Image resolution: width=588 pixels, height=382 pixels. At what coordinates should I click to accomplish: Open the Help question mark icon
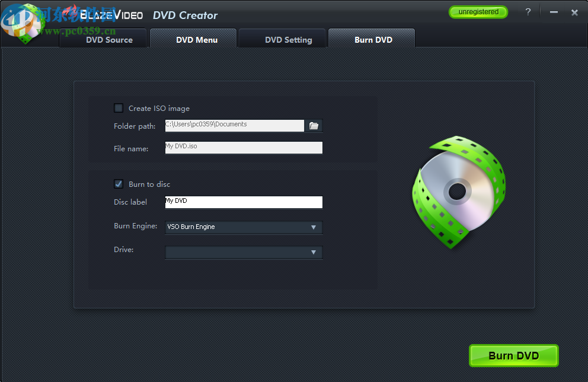pyautogui.click(x=528, y=12)
